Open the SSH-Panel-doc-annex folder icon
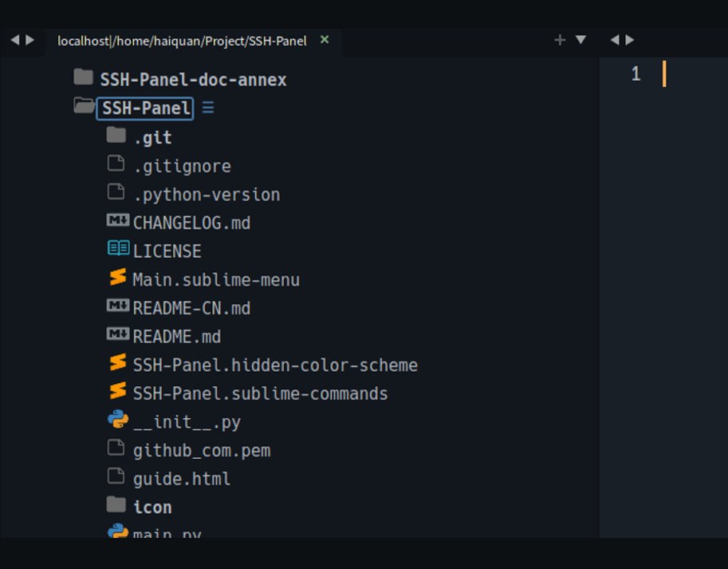The width and height of the screenshot is (728, 569). coord(84,77)
